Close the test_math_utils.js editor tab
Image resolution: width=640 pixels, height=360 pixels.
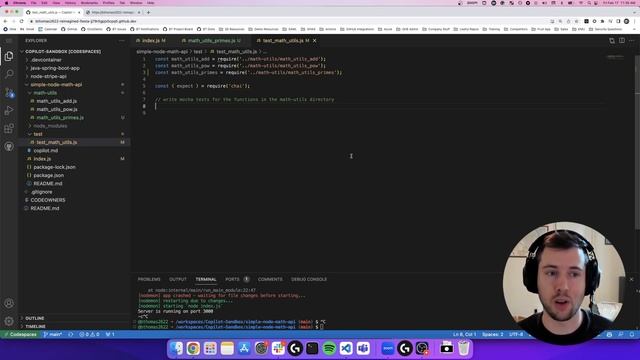click(315, 41)
